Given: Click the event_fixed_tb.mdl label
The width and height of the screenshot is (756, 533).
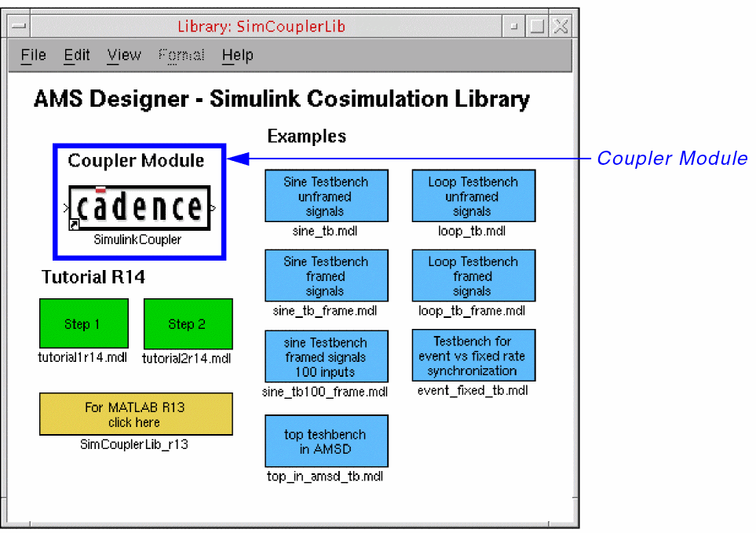Looking at the screenshot, I should pyautogui.click(x=473, y=390).
